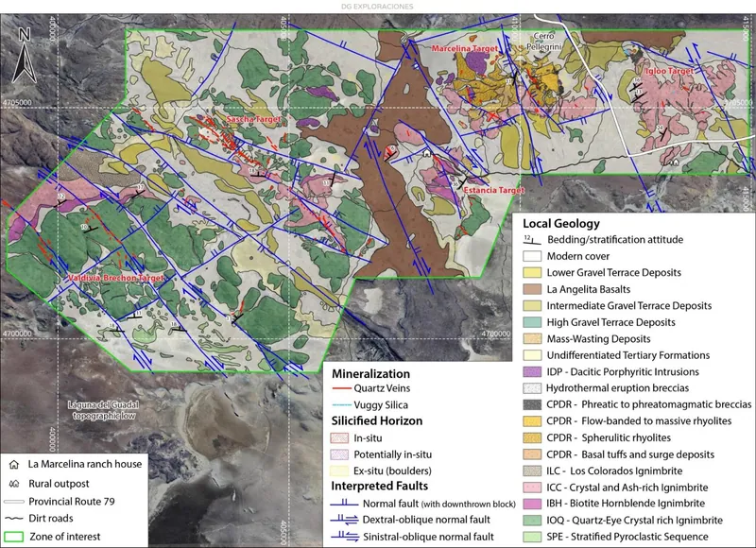Viewport: 756px width, 548px height.
Task: Click the Mineralization legend heading
Action: click(x=370, y=374)
